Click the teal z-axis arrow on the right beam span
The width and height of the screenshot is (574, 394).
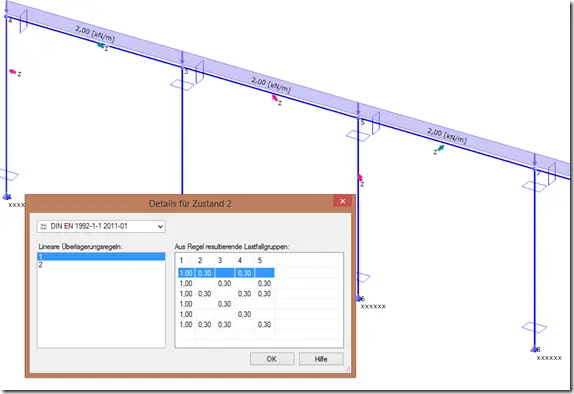pyautogui.click(x=440, y=148)
